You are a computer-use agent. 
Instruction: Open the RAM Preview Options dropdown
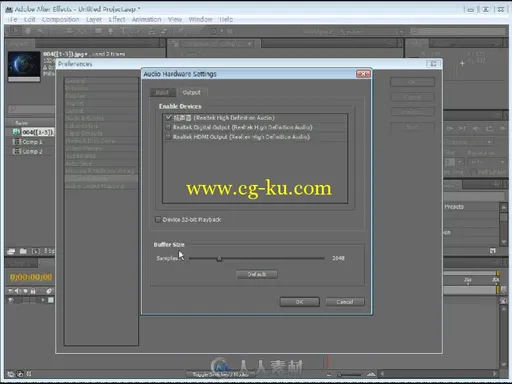coord(469,142)
